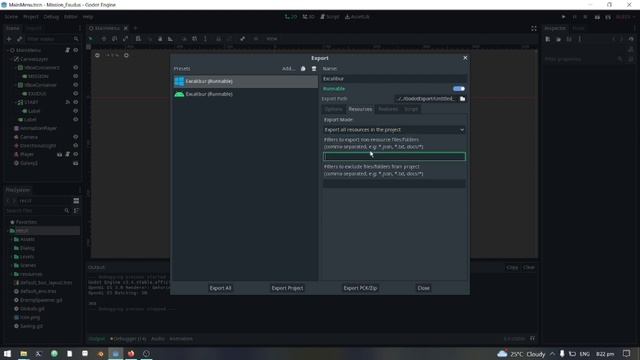Open the Help menu
Viewport: 640px width, 360px height.
88,17
